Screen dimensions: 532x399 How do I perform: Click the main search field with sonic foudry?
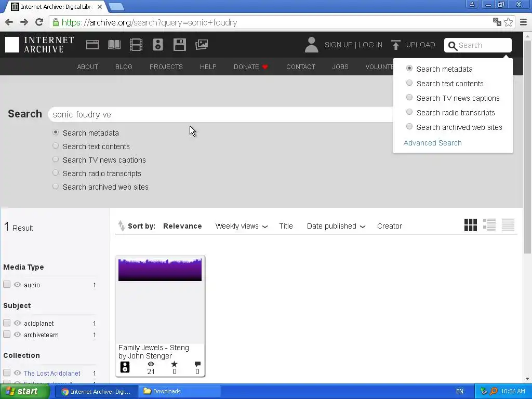click(220, 114)
